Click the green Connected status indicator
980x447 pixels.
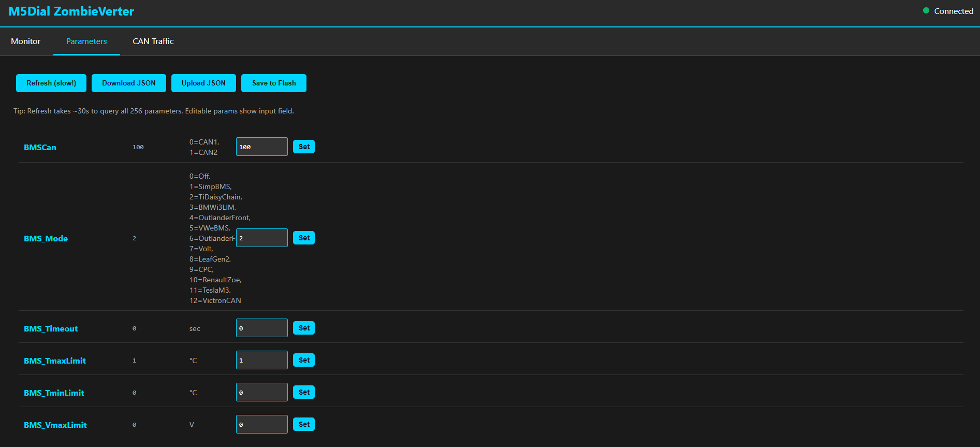coord(926,11)
